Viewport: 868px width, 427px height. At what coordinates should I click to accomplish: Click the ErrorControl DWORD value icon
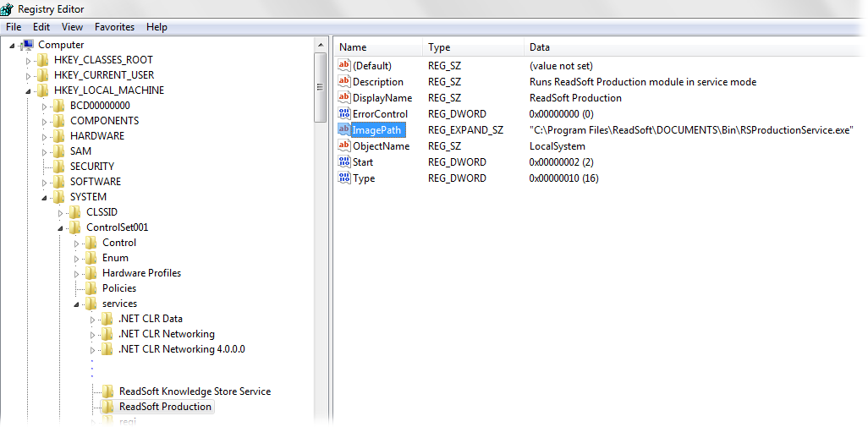coord(343,113)
